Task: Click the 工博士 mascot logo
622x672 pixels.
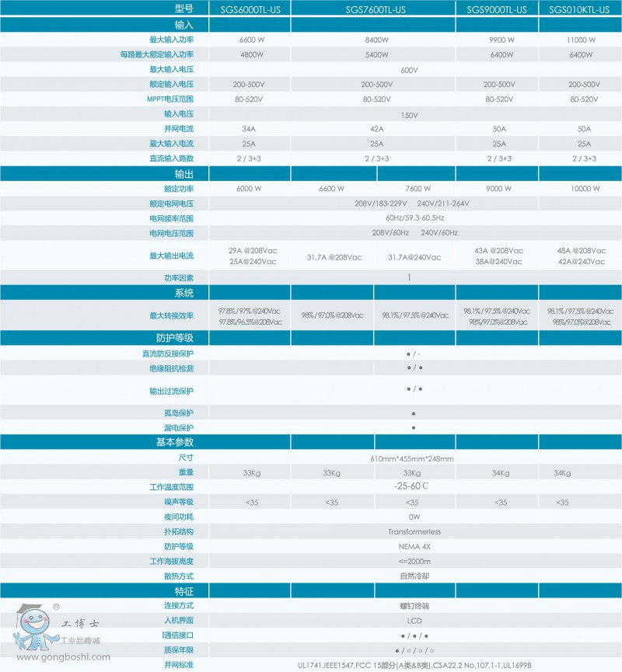Action: point(32,628)
